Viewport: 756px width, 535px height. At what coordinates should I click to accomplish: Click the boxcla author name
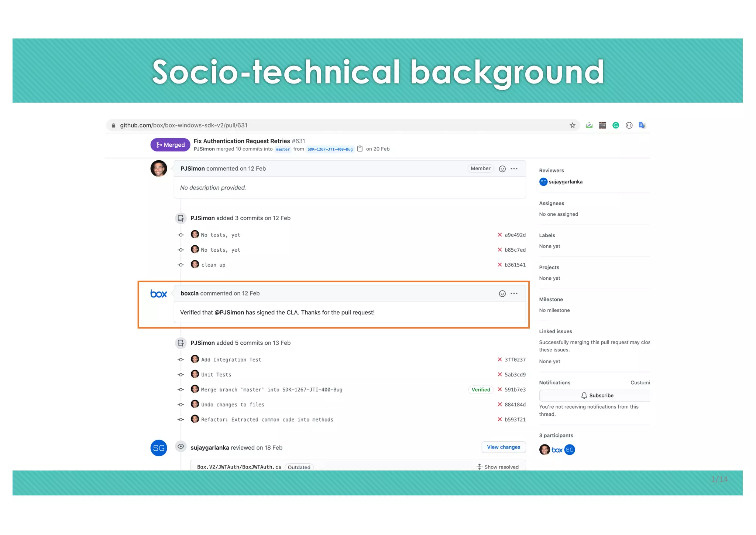point(189,293)
